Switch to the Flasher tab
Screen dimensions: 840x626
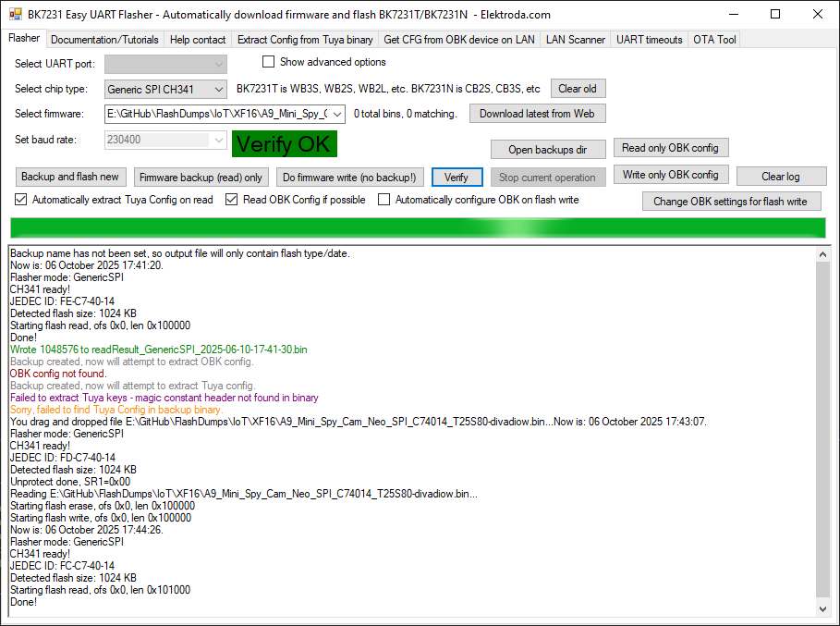24,38
